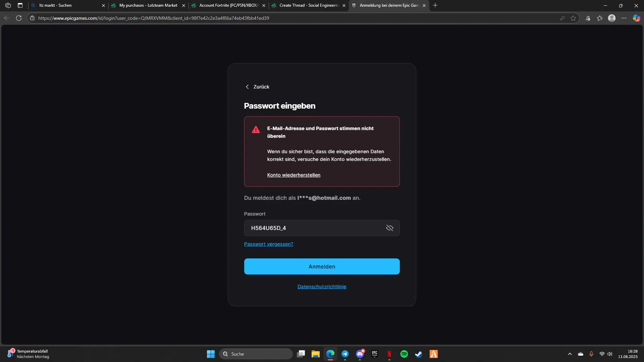Image resolution: width=644 pixels, height=362 pixels.
Task: Close the Account Fortnite tab
Action: pyautogui.click(x=264, y=5)
